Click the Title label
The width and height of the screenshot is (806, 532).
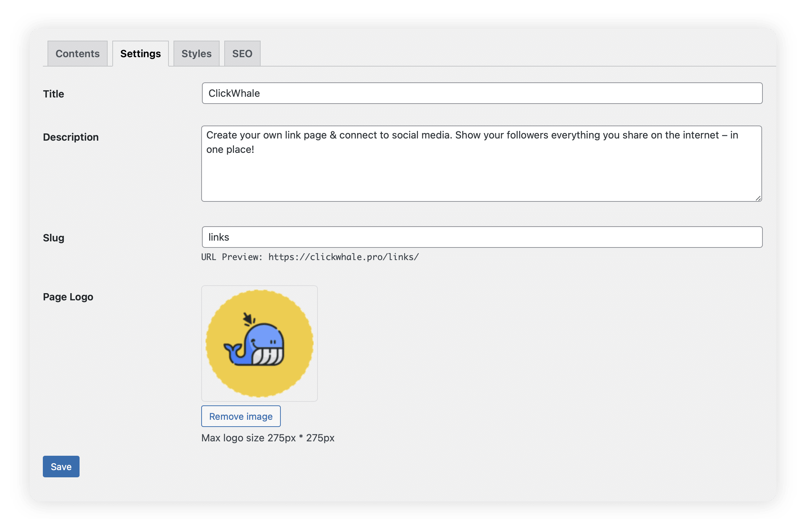pos(53,94)
